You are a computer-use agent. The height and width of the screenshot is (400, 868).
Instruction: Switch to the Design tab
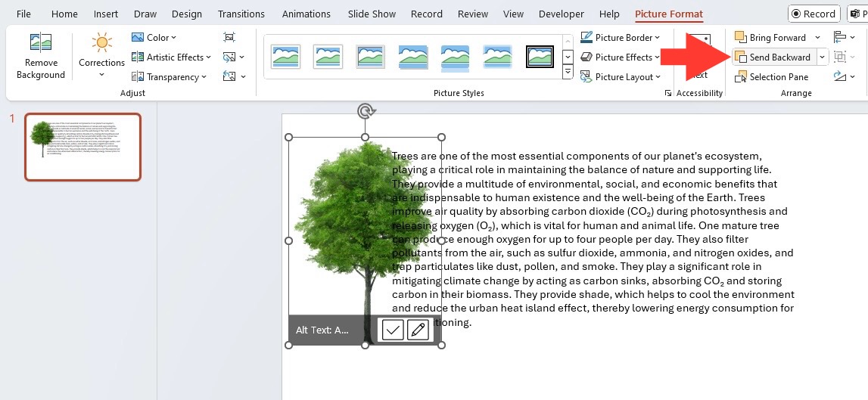[x=187, y=14]
